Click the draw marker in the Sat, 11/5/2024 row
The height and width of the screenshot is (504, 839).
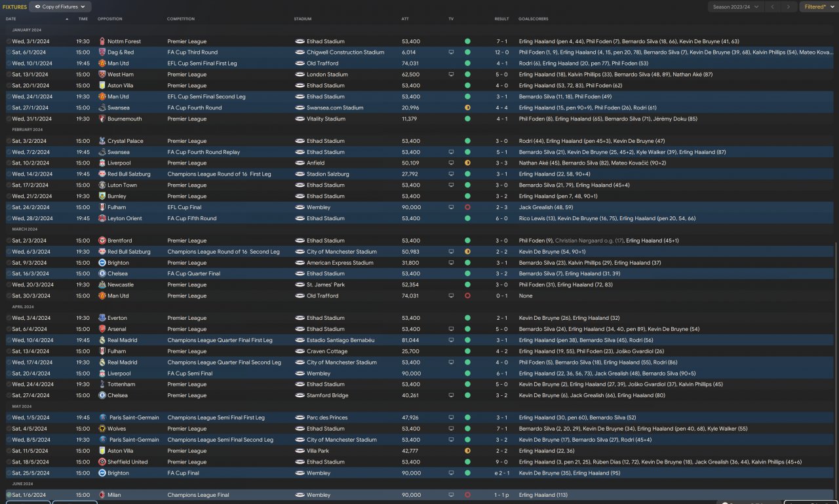(x=467, y=451)
